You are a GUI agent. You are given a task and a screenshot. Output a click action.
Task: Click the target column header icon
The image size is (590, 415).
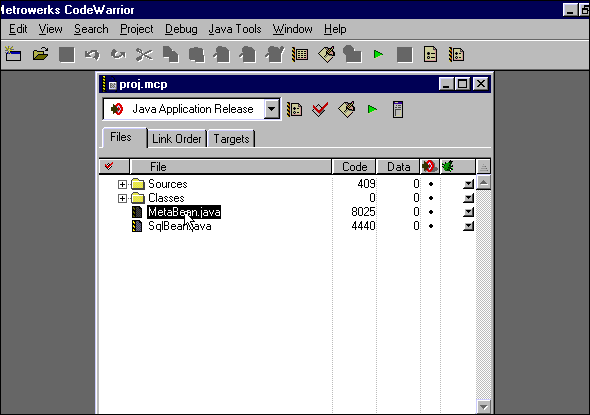coord(429,166)
